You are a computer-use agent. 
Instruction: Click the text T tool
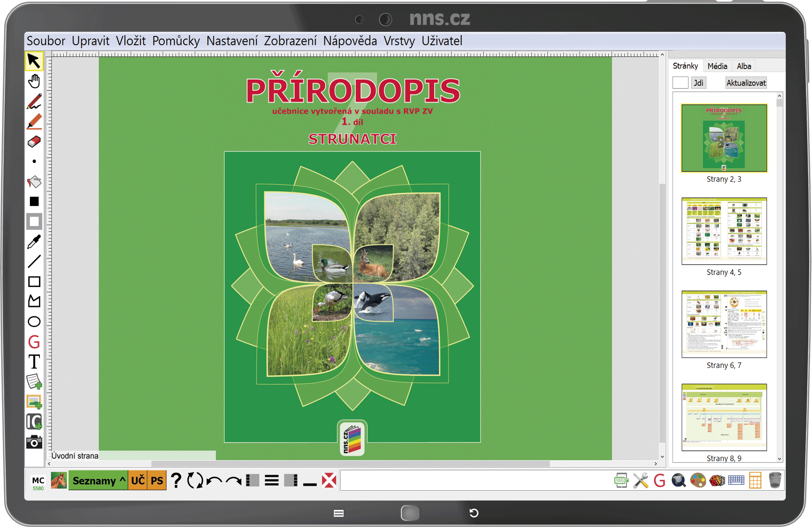click(34, 362)
